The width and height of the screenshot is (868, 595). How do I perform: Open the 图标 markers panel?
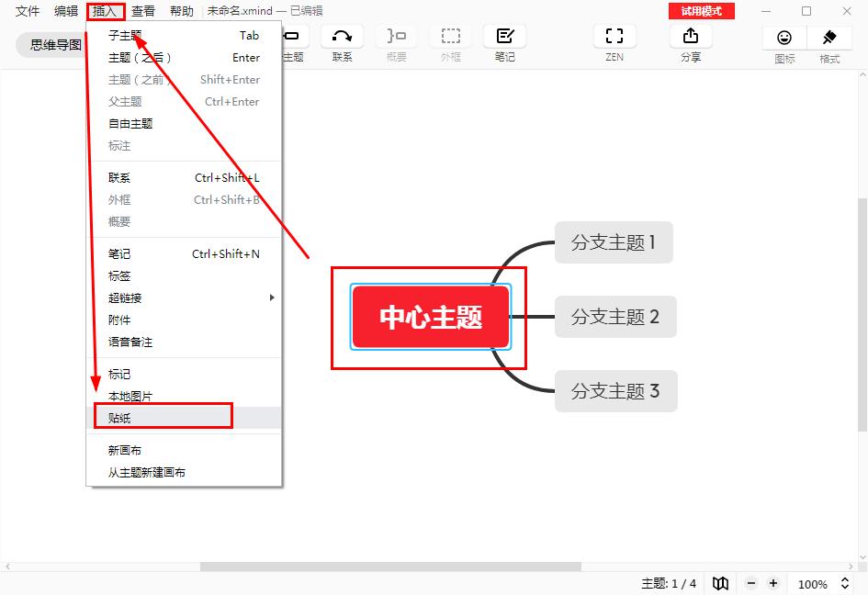(x=783, y=43)
